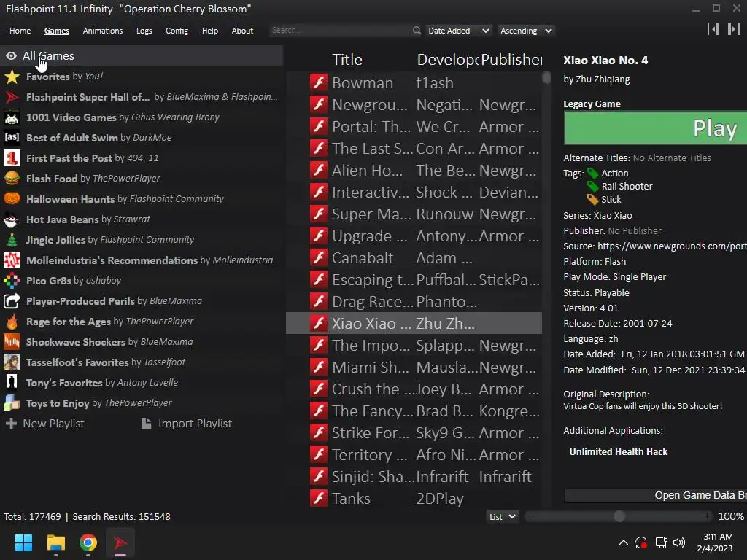
Task: Open the Favorites playlist star icon
Action: tap(12, 77)
